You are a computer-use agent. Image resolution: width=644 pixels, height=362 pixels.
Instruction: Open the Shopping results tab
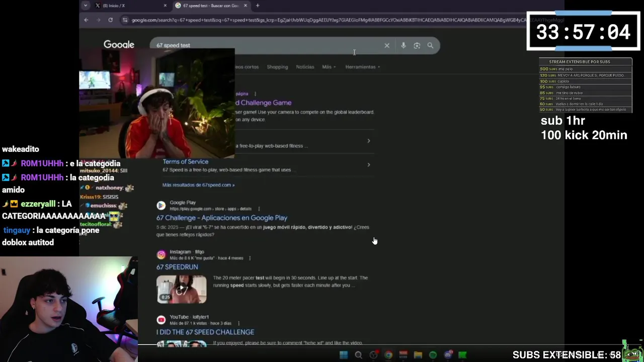coord(277,67)
